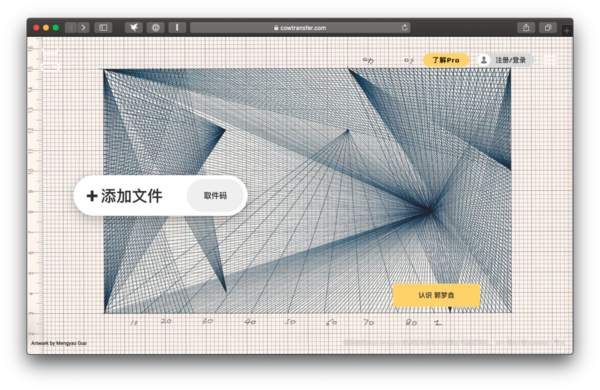Focus the cowtransfer.com address bar
Viewport: 600px width, 390px height.
click(300, 28)
